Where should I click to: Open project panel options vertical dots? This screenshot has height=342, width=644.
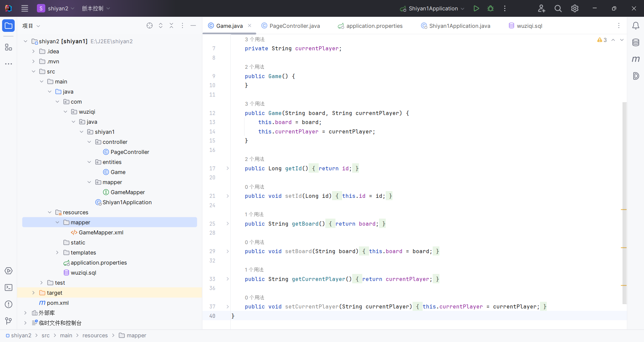click(182, 26)
